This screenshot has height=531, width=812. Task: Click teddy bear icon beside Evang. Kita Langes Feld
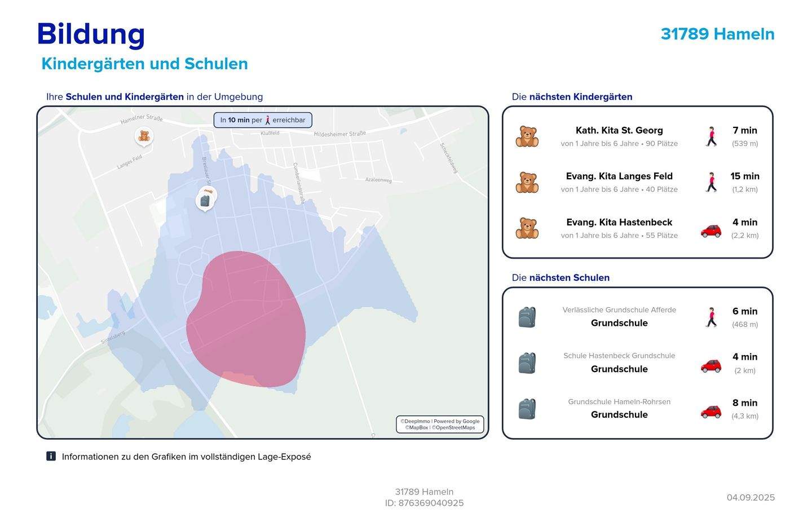pos(527,183)
